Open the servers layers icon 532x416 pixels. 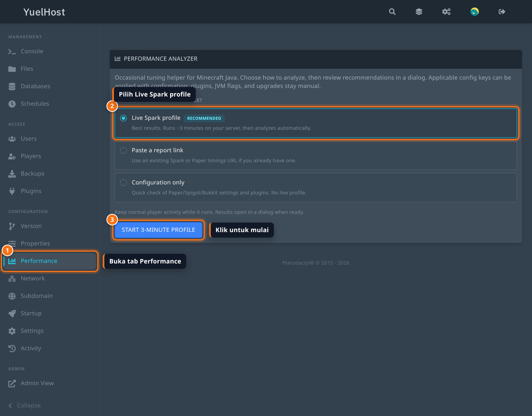point(419,12)
